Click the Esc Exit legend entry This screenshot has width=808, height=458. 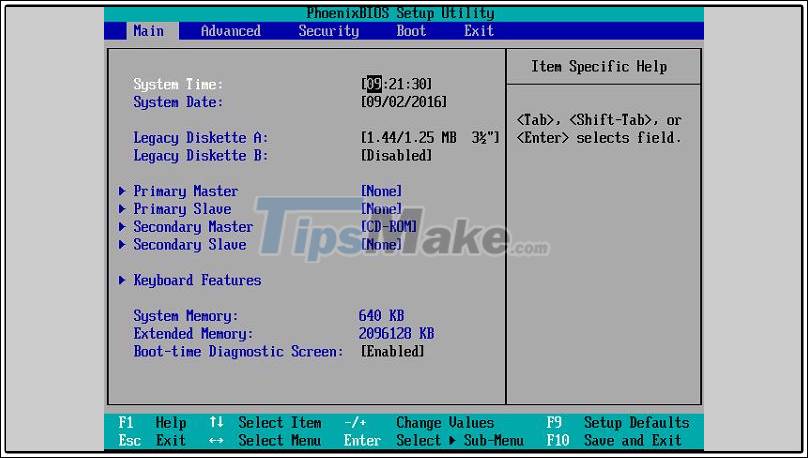coord(152,440)
